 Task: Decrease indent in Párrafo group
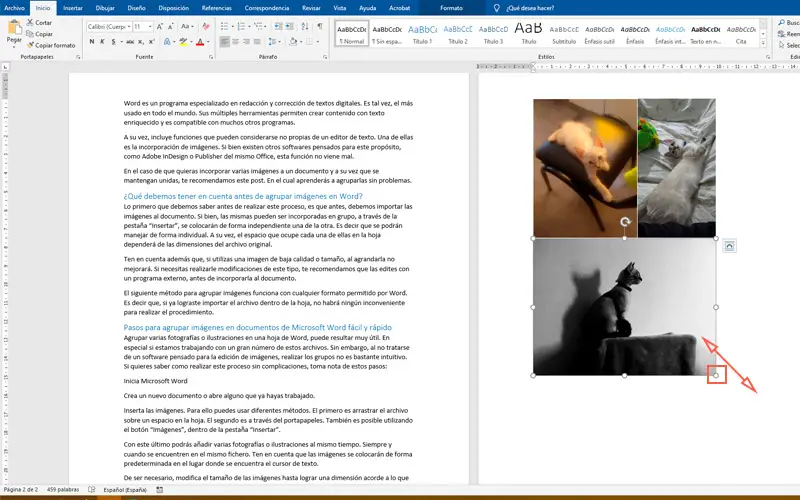pyautogui.click(x=278, y=26)
